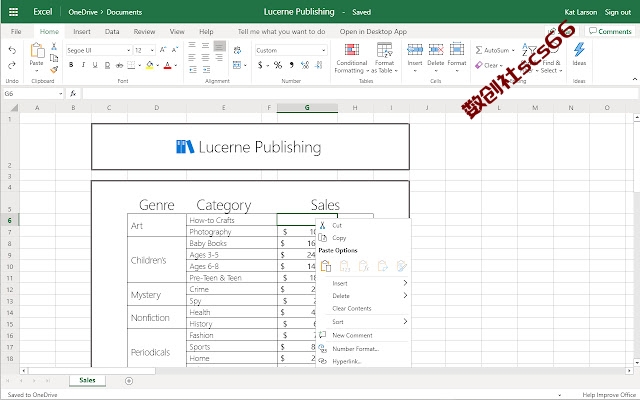Open the Data ribbon tab
The image size is (640, 400).
[112, 31]
